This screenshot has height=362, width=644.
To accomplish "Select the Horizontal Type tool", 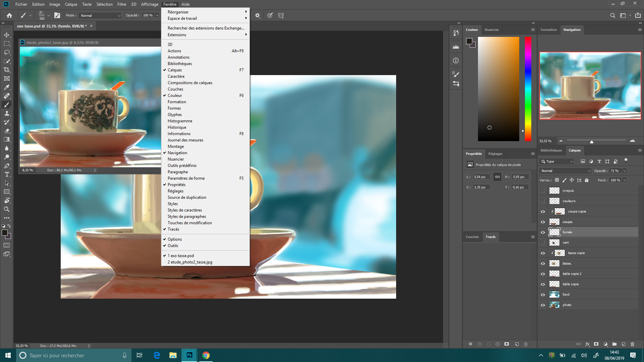I will click(x=7, y=175).
